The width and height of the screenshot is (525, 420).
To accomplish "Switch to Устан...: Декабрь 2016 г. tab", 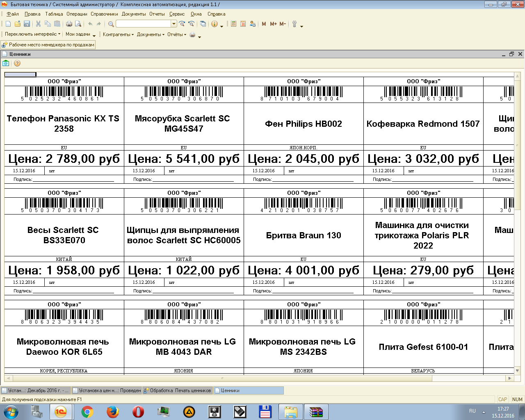I will (36, 390).
